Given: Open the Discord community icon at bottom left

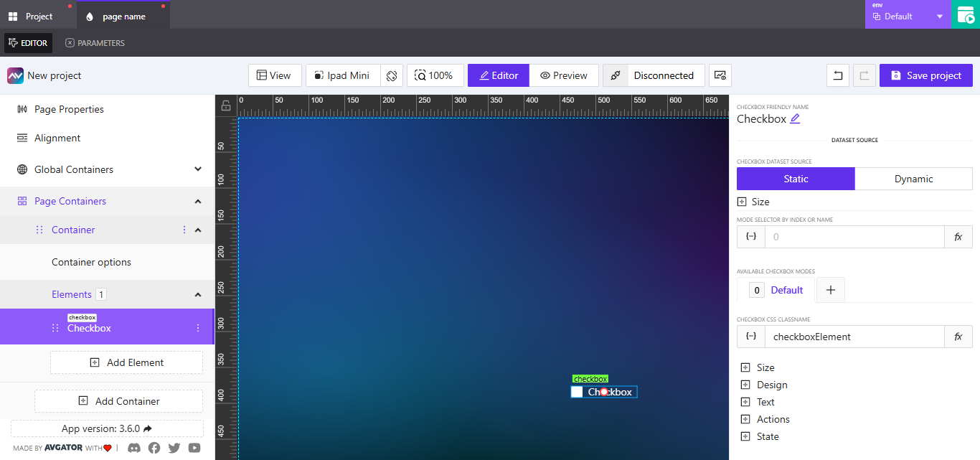Looking at the screenshot, I should point(133,448).
